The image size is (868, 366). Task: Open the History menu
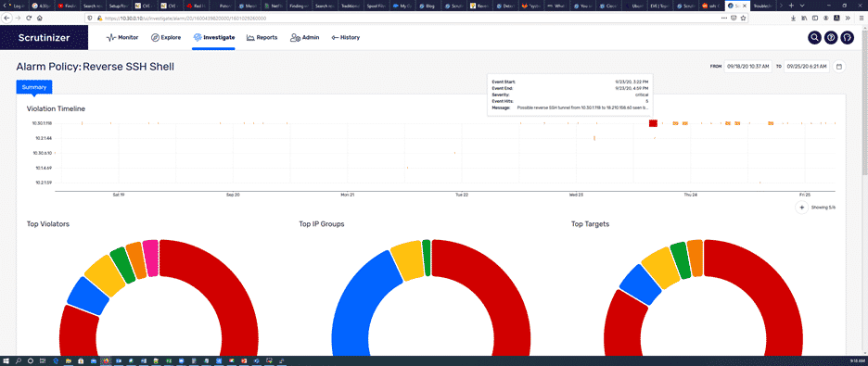coord(345,38)
